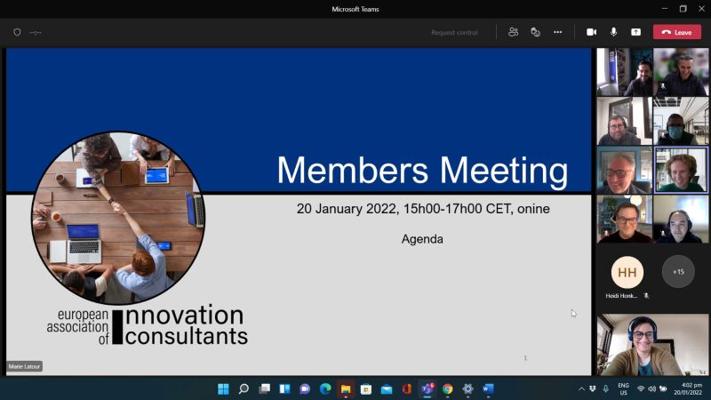The image size is (711, 400).
Task: Open the More actions ellipsis menu
Action: tap(557, 32)
